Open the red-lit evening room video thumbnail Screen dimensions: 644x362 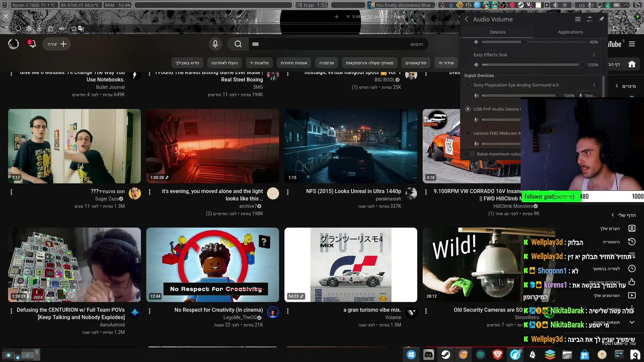(213, 146)
